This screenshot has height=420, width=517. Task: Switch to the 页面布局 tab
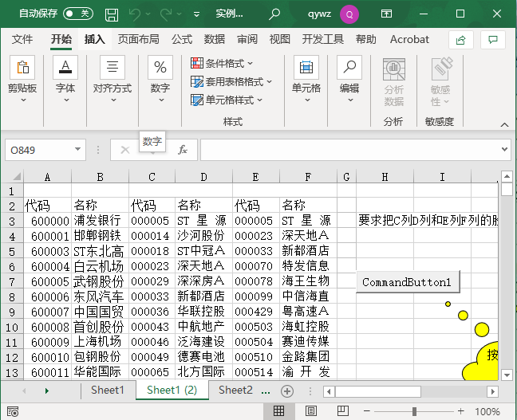coord(139,39)
